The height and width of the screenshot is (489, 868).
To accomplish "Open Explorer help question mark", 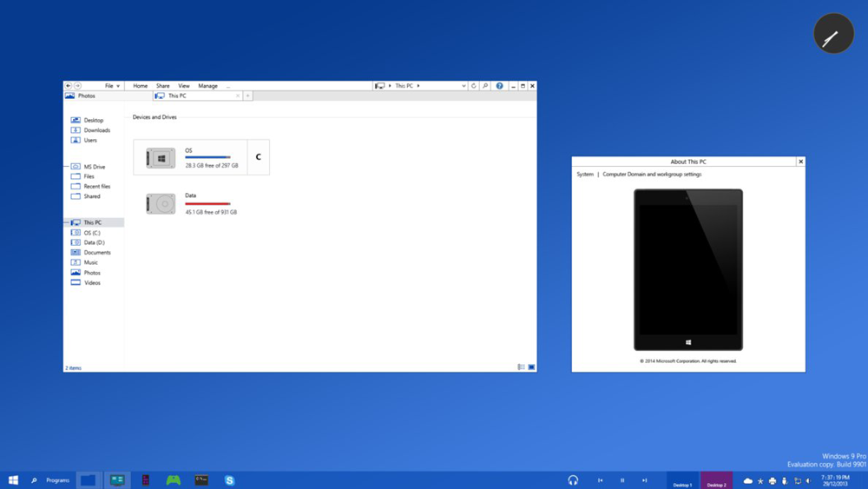I will click(x=499, y=86).
